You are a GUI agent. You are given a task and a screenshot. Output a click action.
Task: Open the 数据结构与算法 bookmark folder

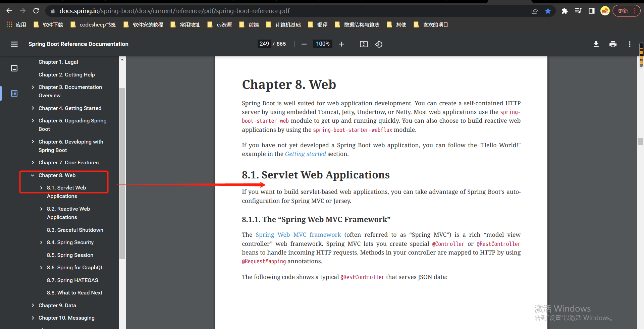pos(357,24)
